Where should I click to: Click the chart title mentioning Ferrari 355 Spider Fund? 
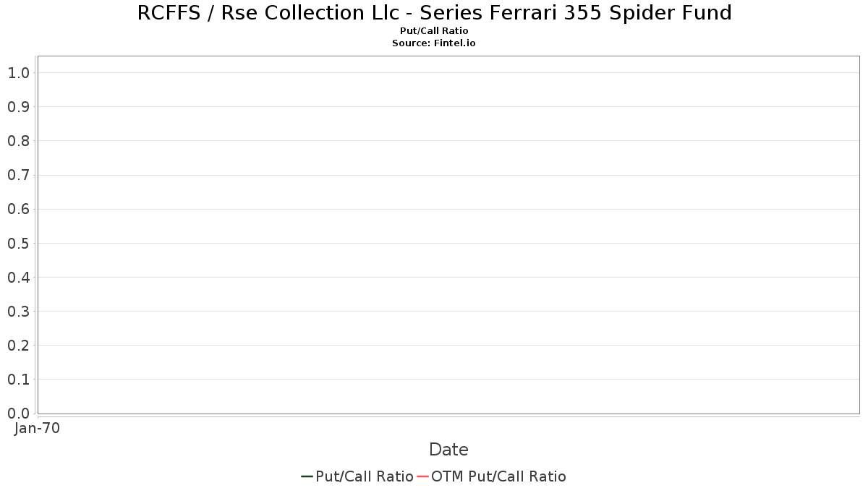(x=434, y=13)
